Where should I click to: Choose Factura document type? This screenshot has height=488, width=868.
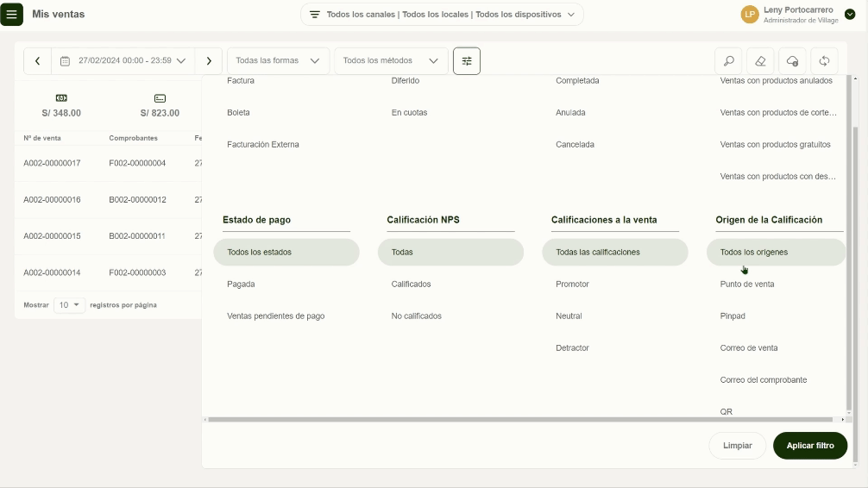click(240, 81)
